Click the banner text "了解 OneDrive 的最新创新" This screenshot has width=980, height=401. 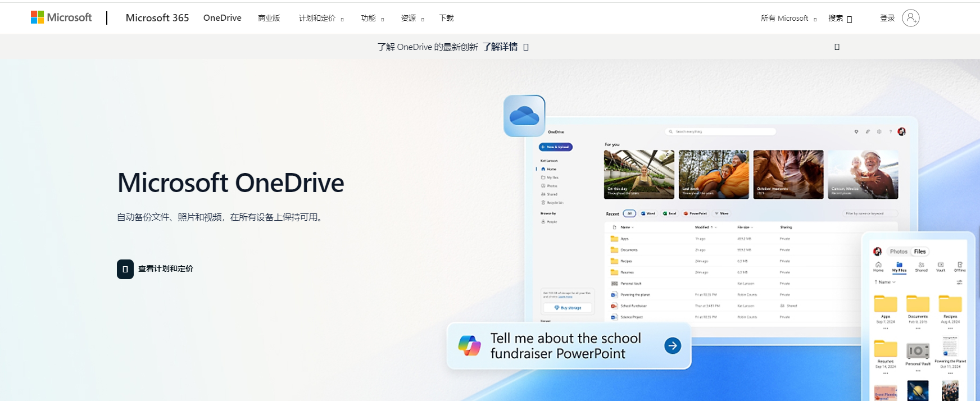tap(428, 47)
